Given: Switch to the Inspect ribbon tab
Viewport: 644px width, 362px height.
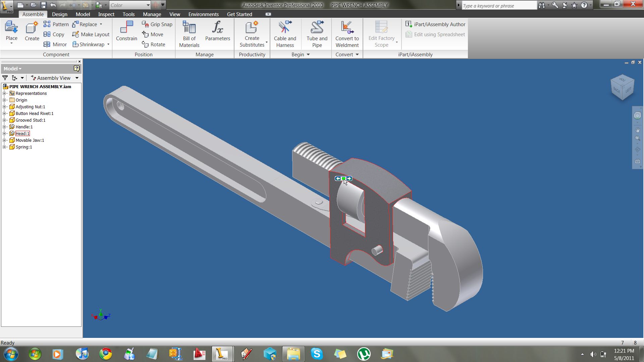Looking at the screenshot, I should pyautogui.click(x=106, y=14).
